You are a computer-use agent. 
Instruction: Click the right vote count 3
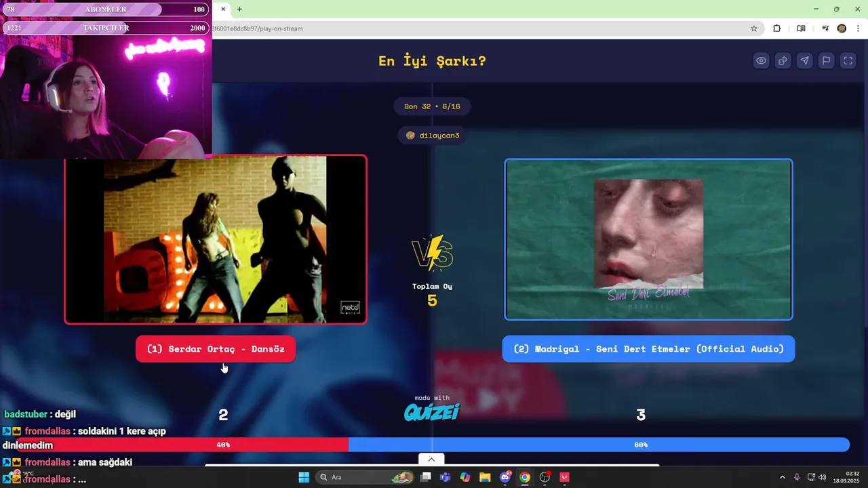point(641,415)
